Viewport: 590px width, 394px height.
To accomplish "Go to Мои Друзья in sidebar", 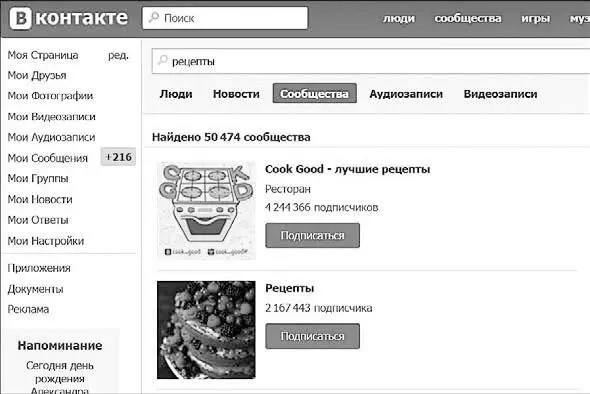I will point(37,75).
